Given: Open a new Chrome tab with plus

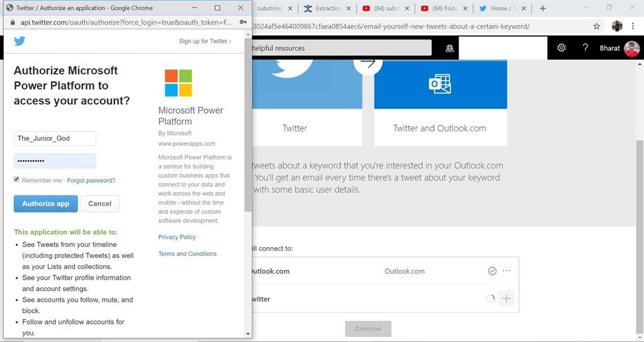Looking at the screenshot, I should [543, 8].
